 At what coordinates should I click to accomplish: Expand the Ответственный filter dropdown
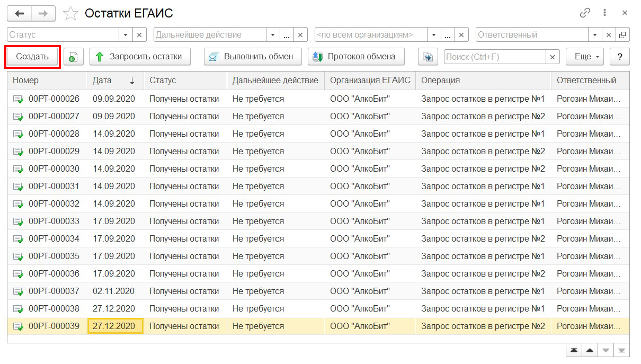tap(595, 35)
